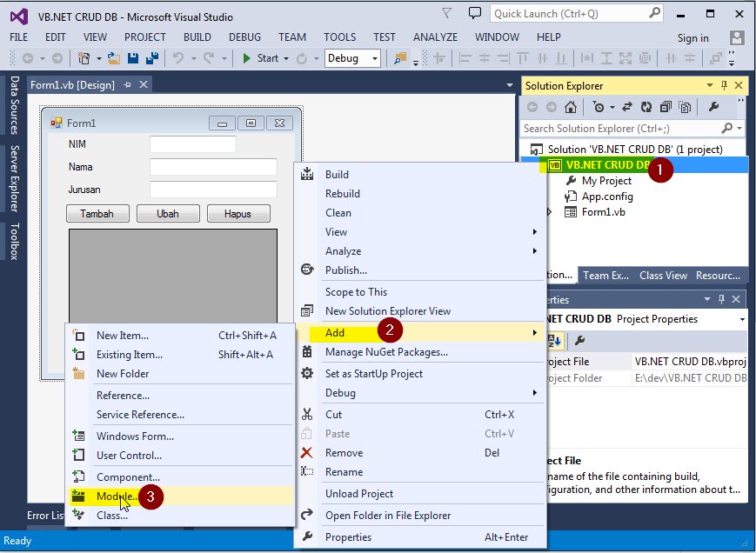
Task: Click the Sync with Active Document icon
Action: [x=626, y=107]
